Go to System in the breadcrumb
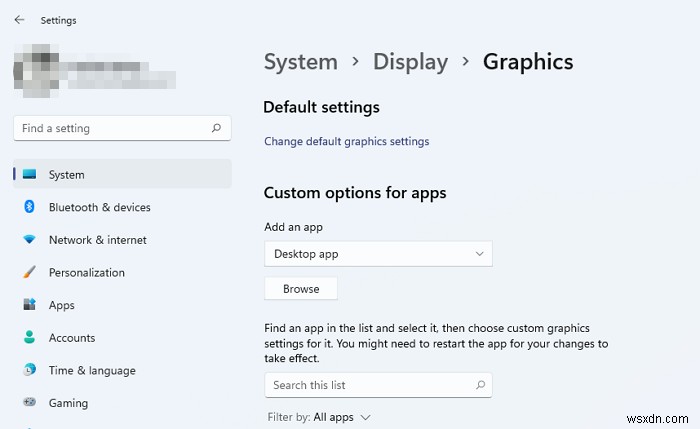Viewport: 700px width, 429px height. pos(301,62)
